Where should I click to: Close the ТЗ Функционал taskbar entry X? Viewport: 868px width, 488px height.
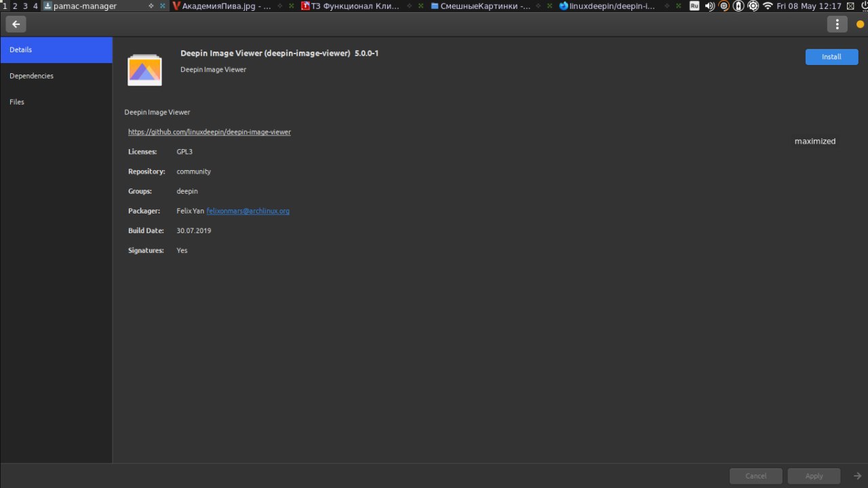tap(420, 6)
